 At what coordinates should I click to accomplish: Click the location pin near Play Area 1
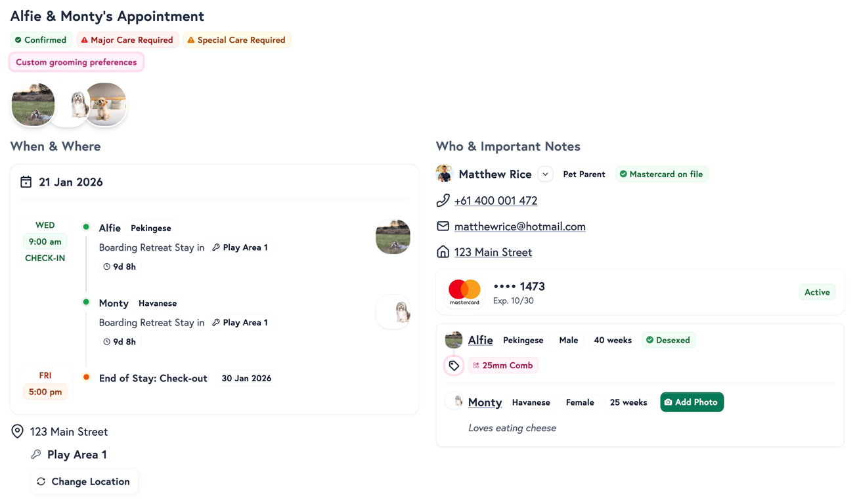click(17, 431)
